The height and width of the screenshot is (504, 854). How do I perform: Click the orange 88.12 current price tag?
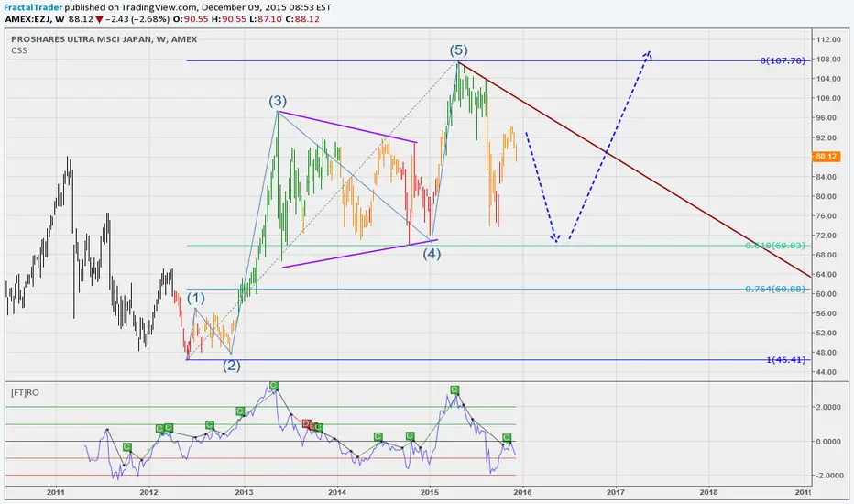(x=826, y=157)
